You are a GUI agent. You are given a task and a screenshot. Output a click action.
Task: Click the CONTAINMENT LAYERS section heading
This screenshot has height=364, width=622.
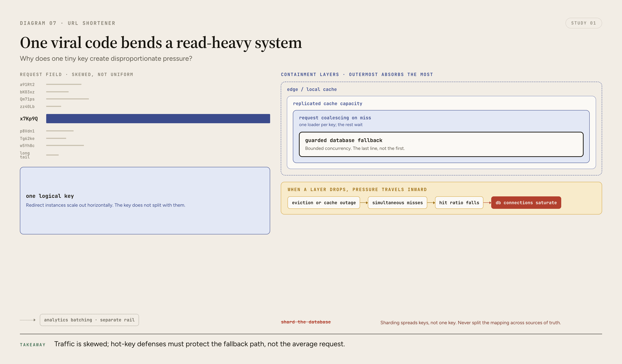click(357, 74)
